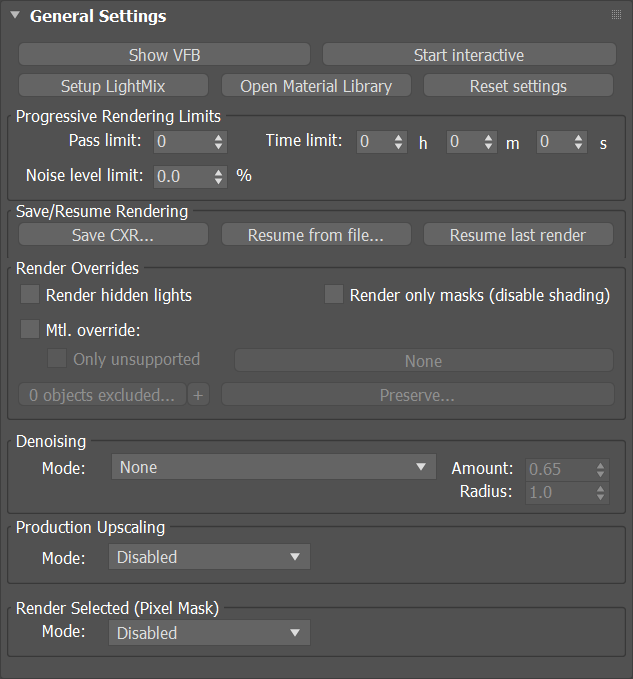Image resolution: width=633 pixels, height=679 pixels.
Task: Click the Time limit seconds spinner arrows
Action: pos(578,142)
